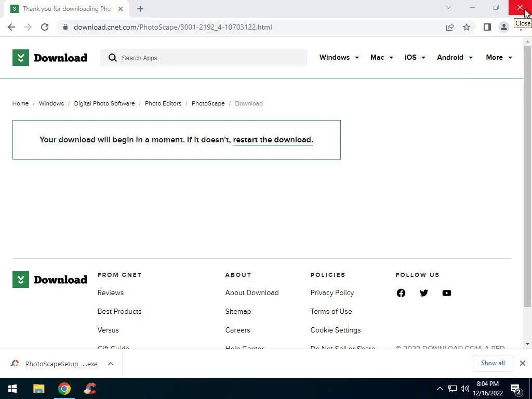Bookmark this page with the star icon
This screenshot has height=399, width=532.
467,27
